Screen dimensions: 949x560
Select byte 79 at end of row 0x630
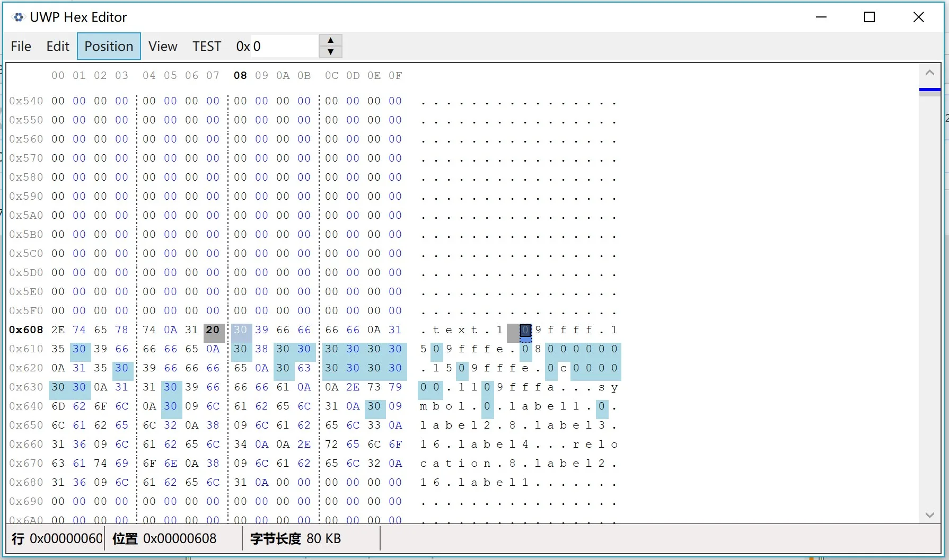pyautogui.click(x=395, y=387)
